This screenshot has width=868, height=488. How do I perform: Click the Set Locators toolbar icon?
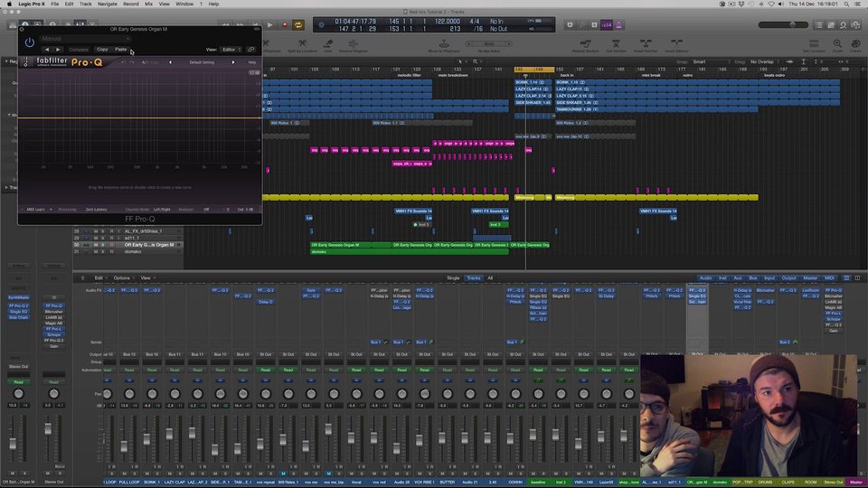point(814,45)
